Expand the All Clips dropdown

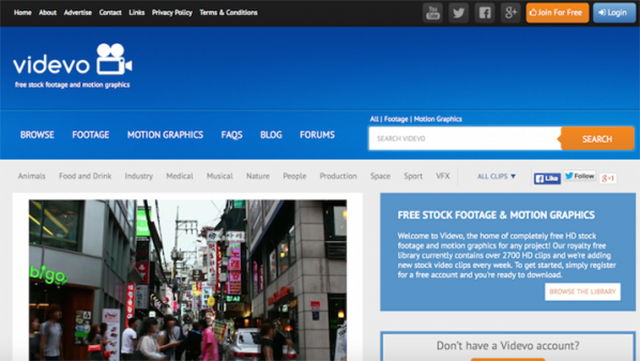pos(496,176)
